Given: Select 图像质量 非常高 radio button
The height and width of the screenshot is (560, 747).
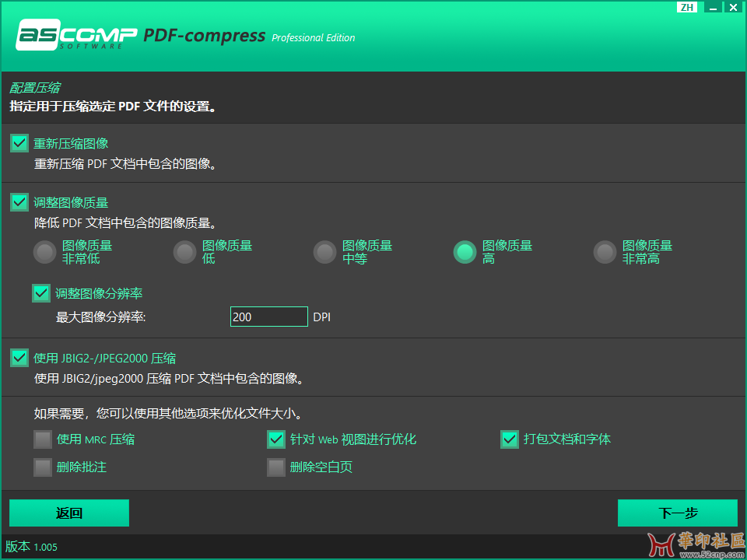Looking at the screenshot, I should coord(605,252).
